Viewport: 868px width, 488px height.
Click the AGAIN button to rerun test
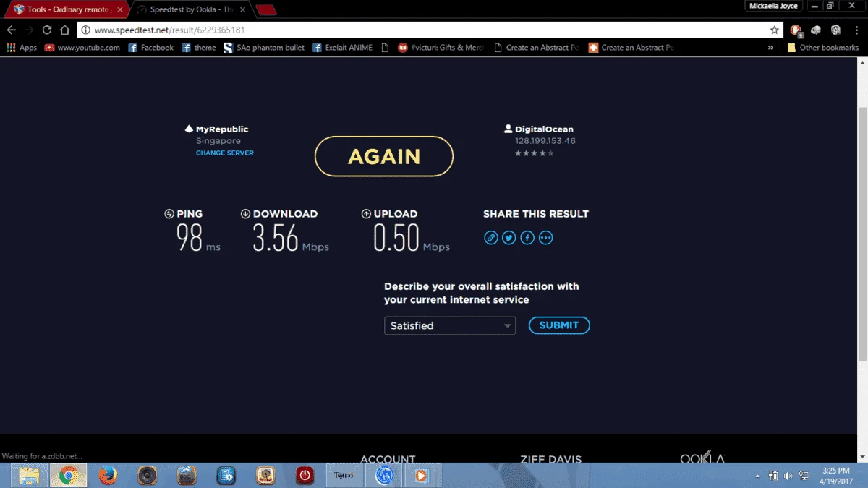pos(384,156)
